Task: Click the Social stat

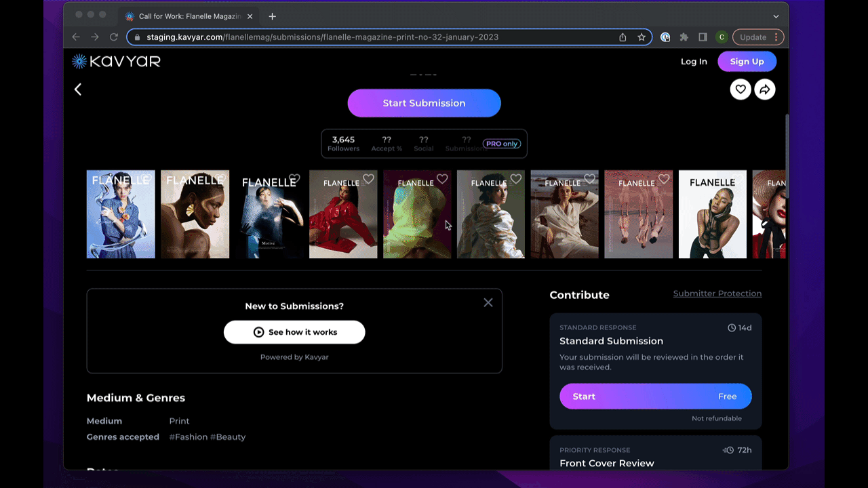Action: [424, 144]
